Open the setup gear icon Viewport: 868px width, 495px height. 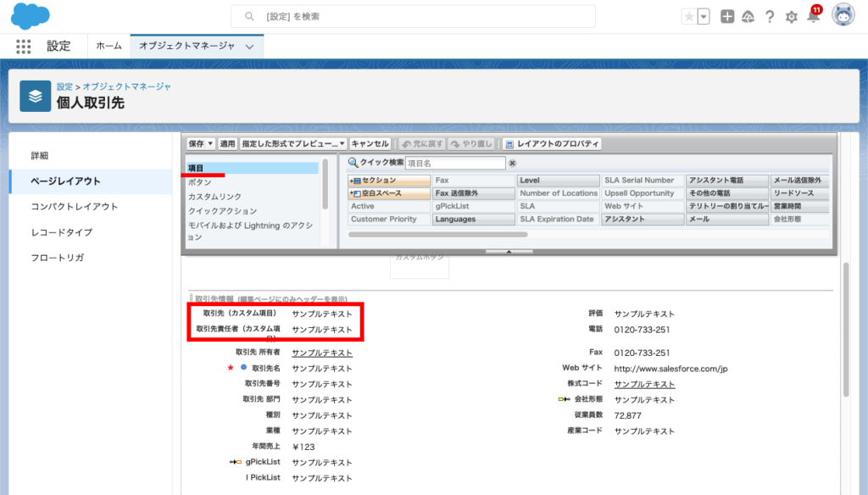792,17
